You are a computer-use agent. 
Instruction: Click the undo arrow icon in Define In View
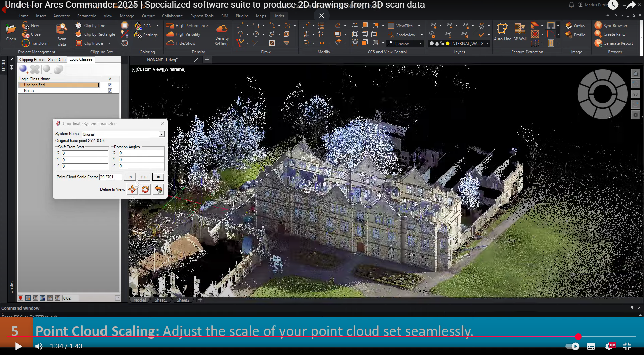158,189
